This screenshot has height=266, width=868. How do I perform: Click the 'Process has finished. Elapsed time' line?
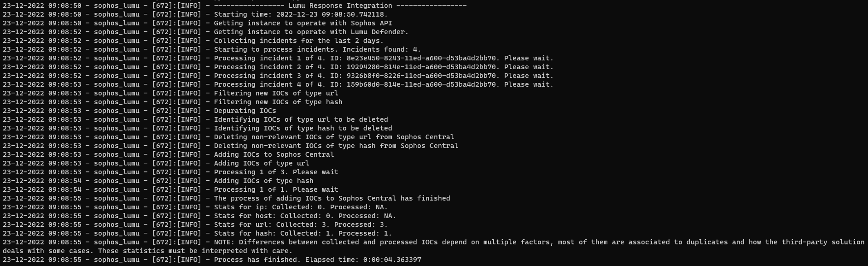(317, 260)
